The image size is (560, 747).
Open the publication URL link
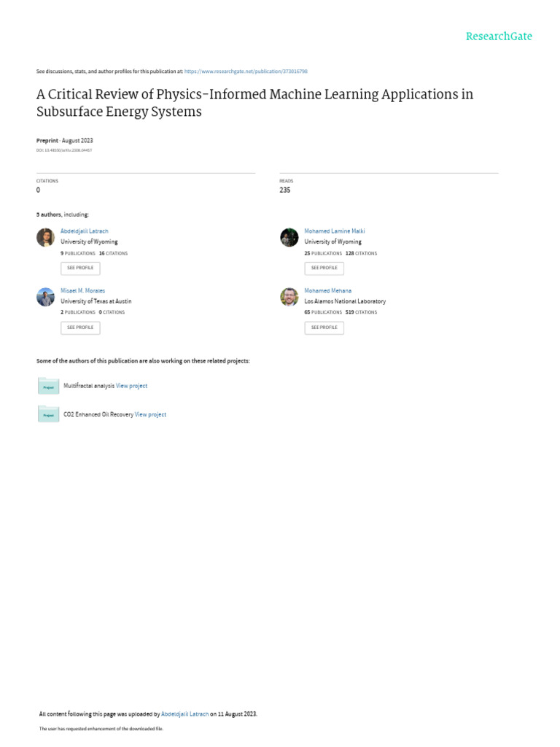[246, 71]
